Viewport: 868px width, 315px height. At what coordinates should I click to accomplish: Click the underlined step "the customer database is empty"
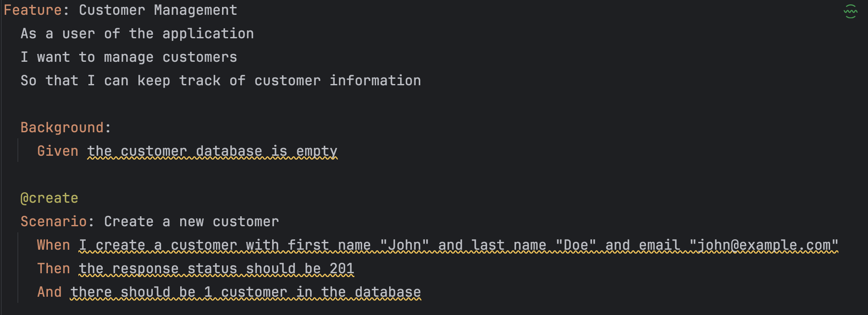212,151
